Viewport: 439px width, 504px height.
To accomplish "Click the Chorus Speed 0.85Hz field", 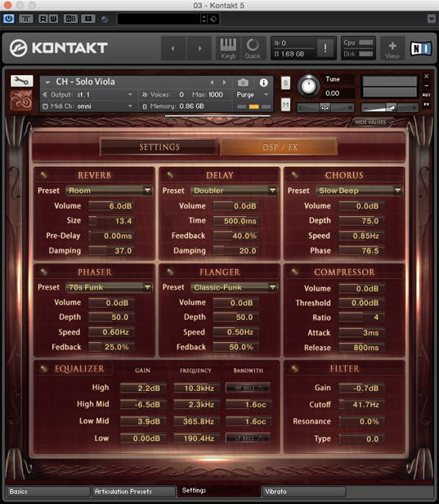I will [x=361, y=236].
